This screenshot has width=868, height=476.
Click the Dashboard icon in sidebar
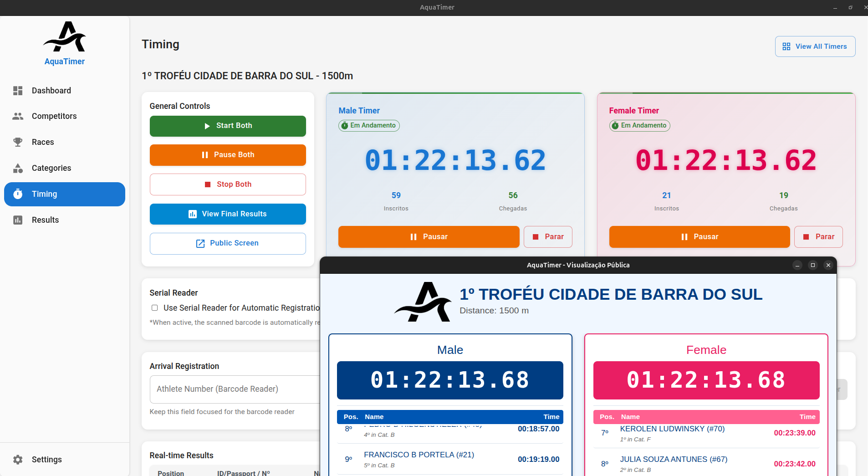pos(18,91)
